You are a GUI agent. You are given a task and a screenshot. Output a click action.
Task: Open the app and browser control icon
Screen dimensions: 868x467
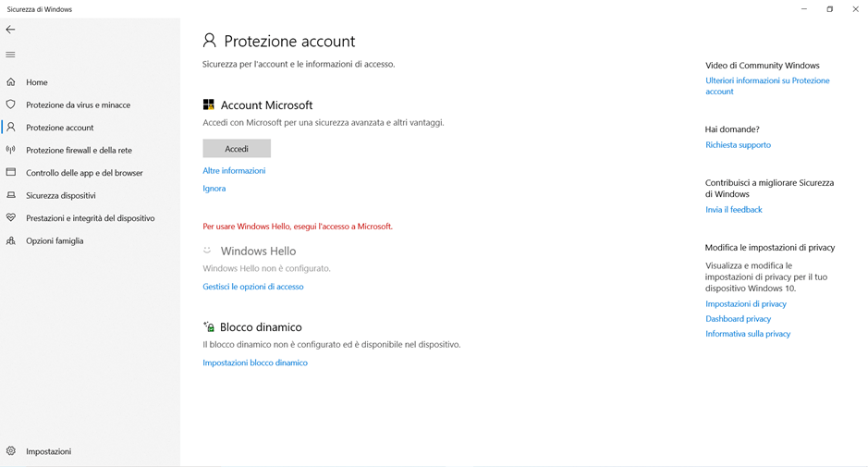(x=10, y=172)
